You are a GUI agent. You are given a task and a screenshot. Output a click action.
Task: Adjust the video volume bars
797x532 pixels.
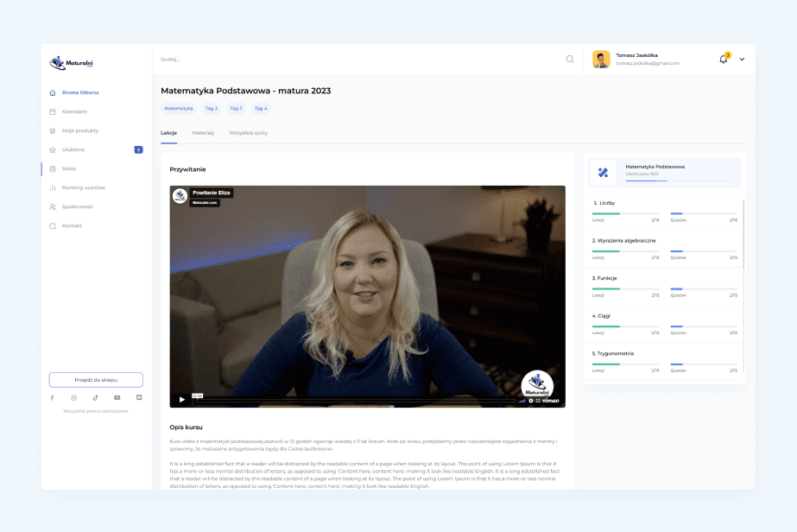coord(522,401)
